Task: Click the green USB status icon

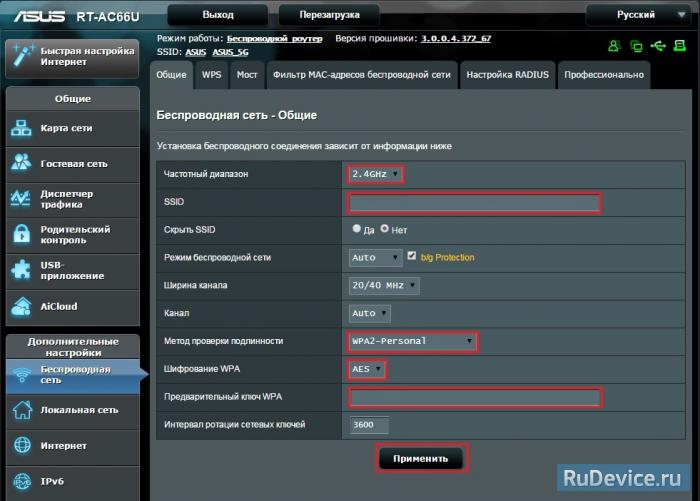Action: coord(658,46)
